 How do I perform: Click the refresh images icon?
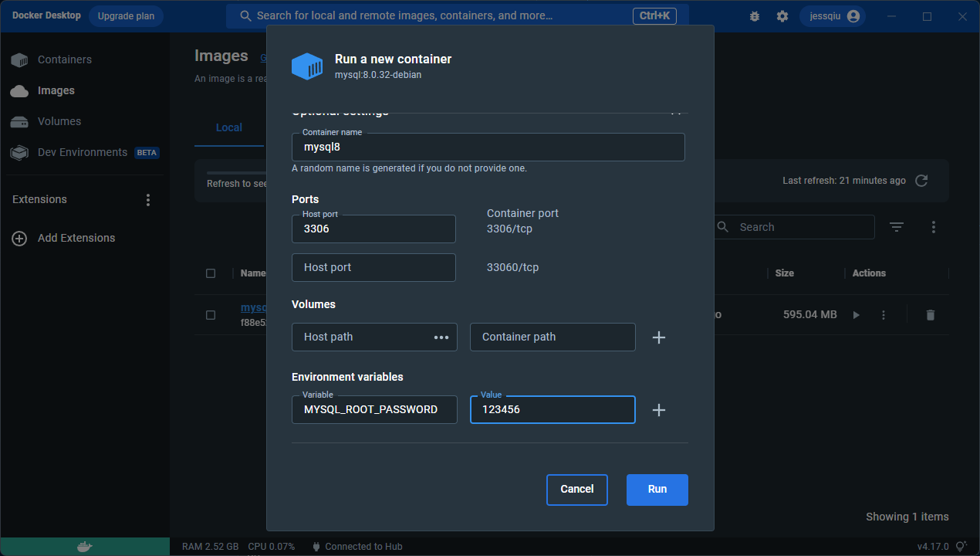(921, 181)
